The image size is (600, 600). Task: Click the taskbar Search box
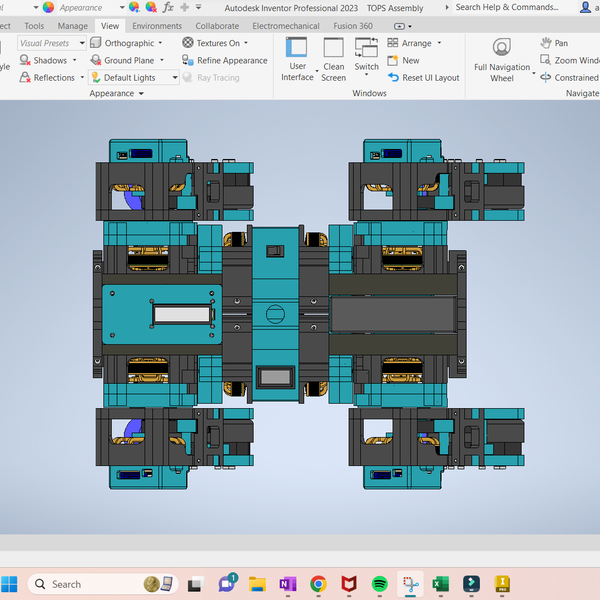(103, 584)
